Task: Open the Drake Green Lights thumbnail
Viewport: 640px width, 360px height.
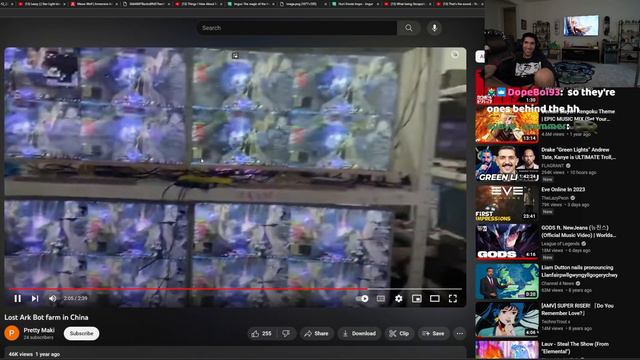Action: point(507,164)
